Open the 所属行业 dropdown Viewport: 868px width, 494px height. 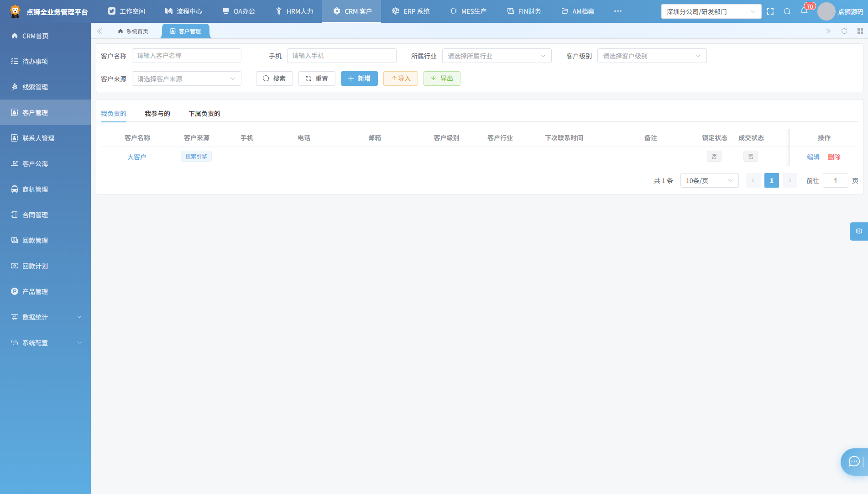(x=497, y=56)
